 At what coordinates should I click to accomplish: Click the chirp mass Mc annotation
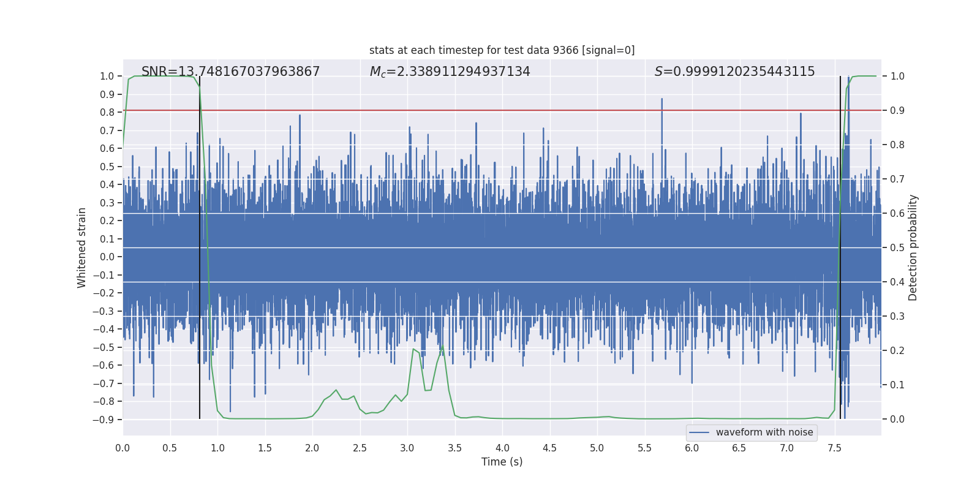(450, 72)
